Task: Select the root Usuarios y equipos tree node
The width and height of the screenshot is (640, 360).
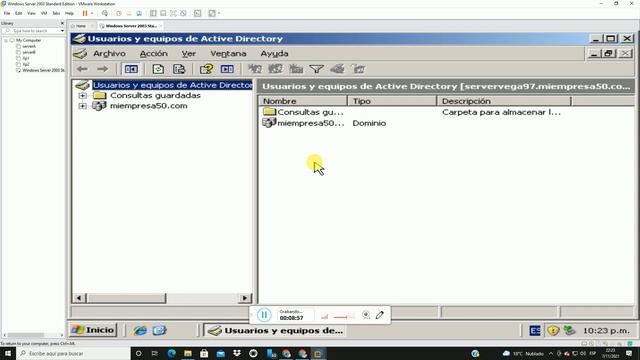Action: click(173, 85)
